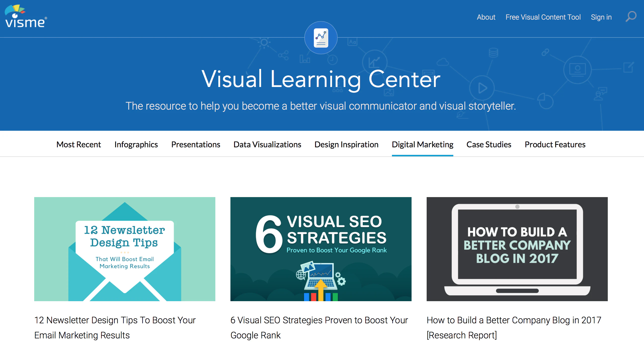Open the Product Features tab
The height and width of the screenshot is (360, 644).
pos(555,145)
